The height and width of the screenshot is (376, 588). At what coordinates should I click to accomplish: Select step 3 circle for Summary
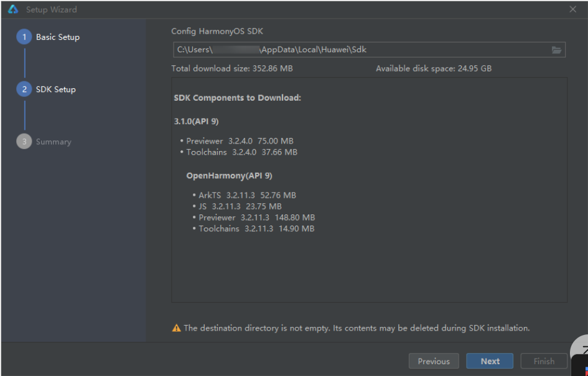click(24, 142)
